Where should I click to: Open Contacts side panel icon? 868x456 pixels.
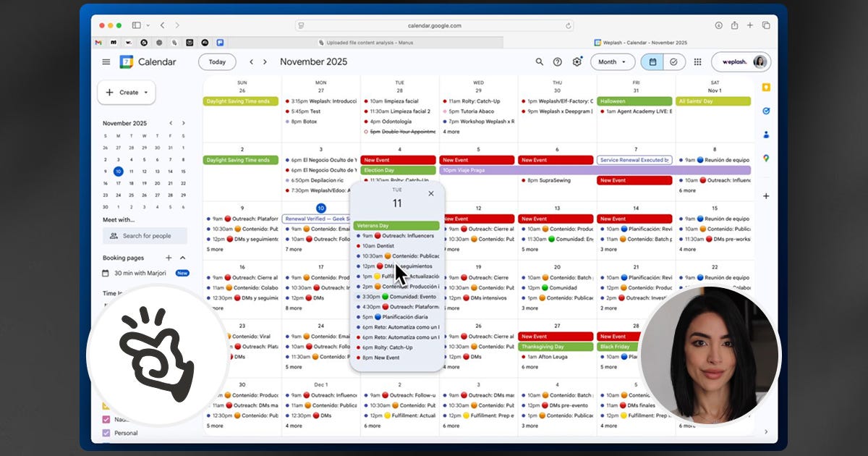[x=766, y=135]
